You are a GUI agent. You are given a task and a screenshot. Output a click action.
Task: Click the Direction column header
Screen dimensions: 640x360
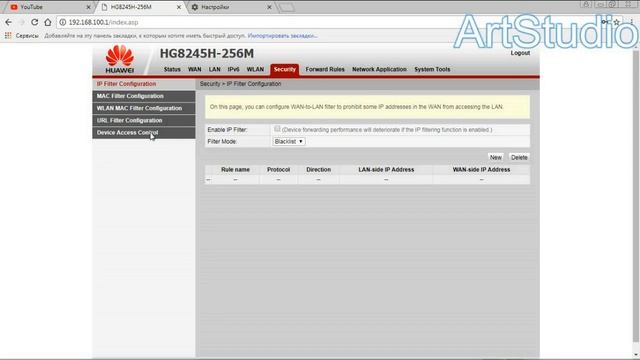click(x=318, y=169)
